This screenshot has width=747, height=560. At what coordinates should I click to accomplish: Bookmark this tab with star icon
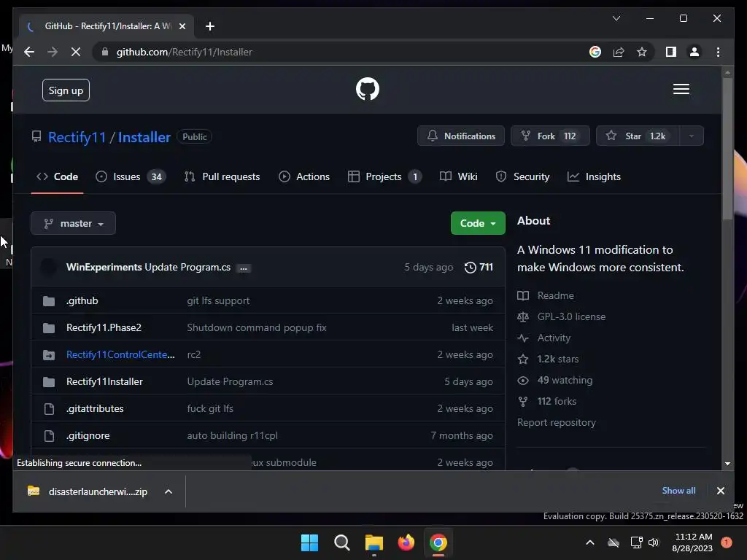click(x=642, y=52)
